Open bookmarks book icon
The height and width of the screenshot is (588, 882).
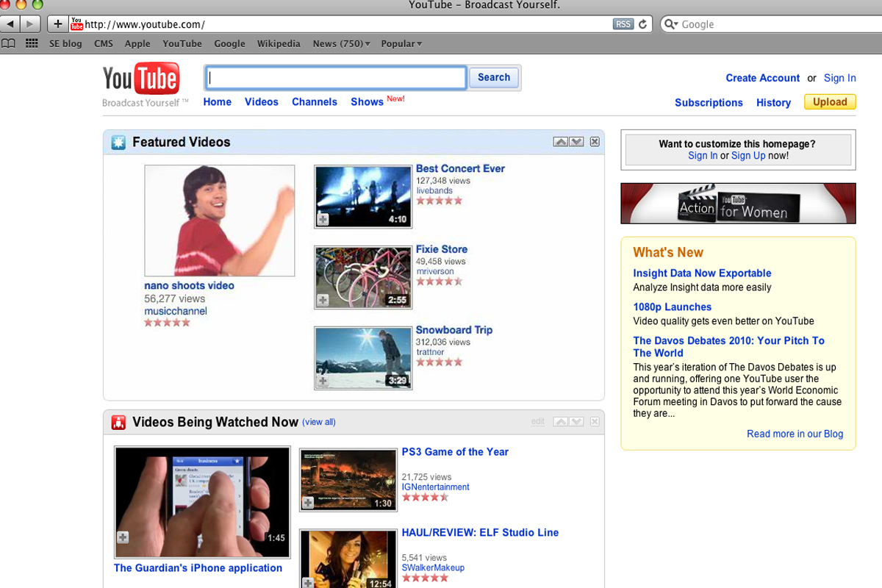(9, 43)
